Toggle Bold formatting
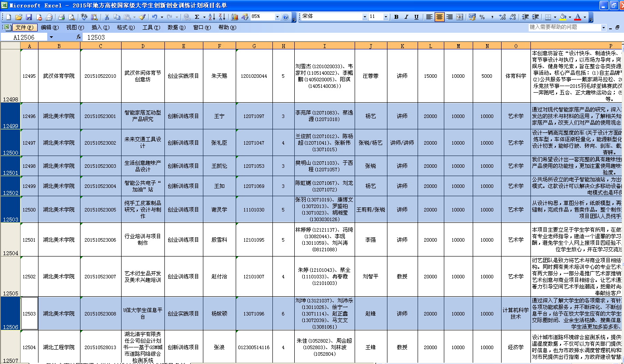This screenshot has width=624, height=364. click(396, 17)
